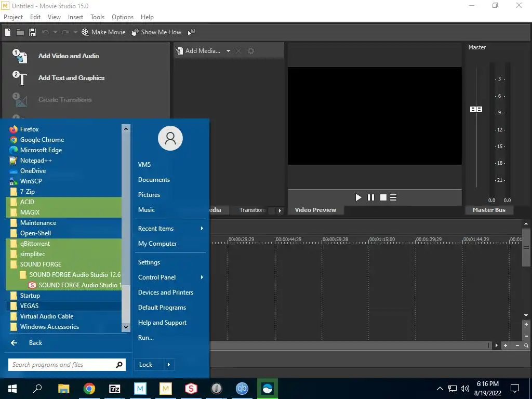Launch Notepad++ from Start menu

[64, 161]
